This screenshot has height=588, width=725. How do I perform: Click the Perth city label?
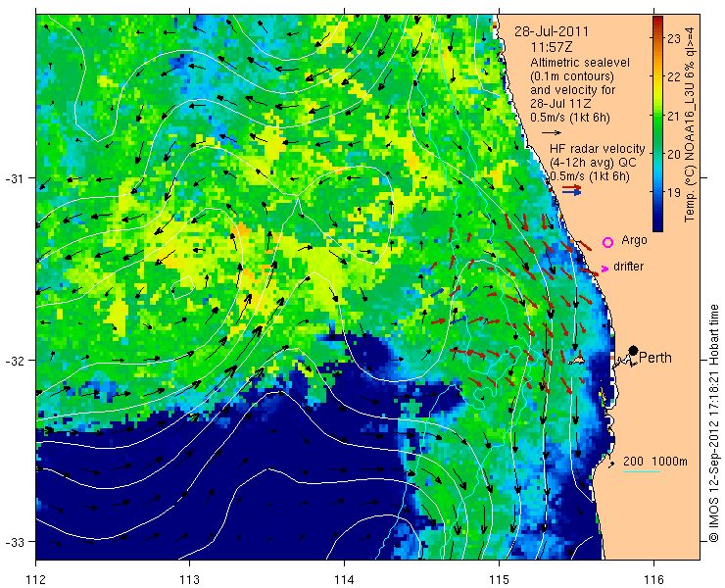[655, 358]
